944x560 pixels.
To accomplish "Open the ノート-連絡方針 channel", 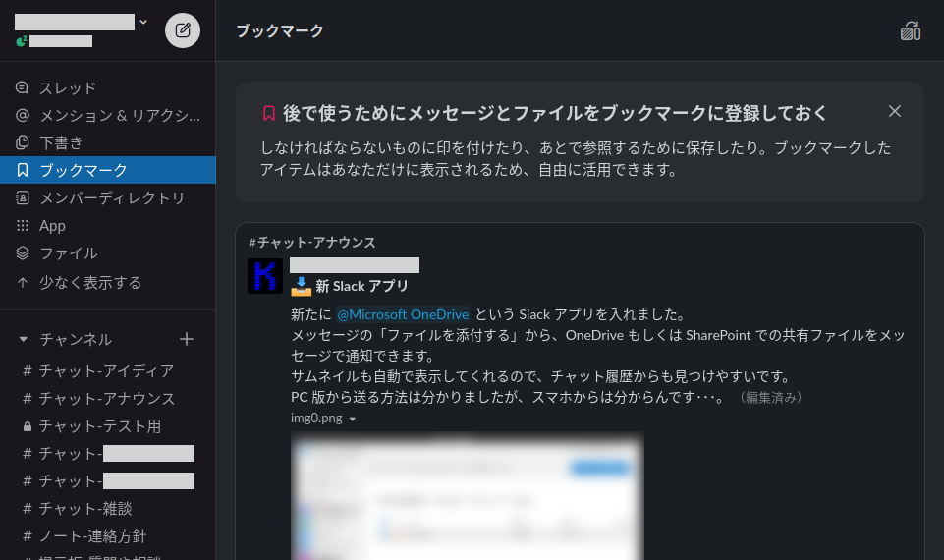I will (x=108, y=536).
